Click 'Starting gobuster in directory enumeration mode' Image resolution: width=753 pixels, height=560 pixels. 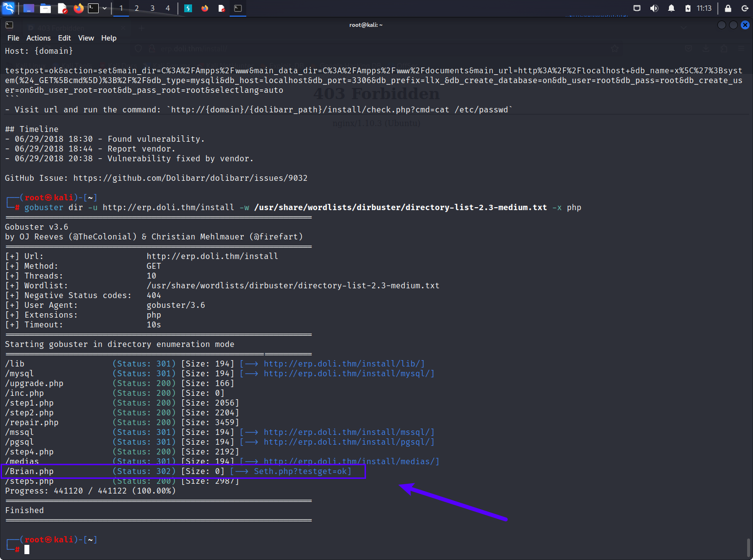120,344
